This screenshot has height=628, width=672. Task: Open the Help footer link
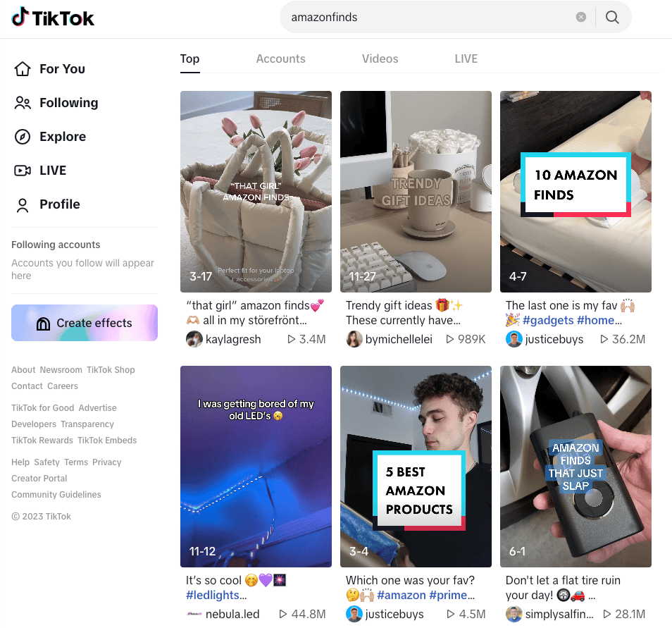[x=20, y=462]
